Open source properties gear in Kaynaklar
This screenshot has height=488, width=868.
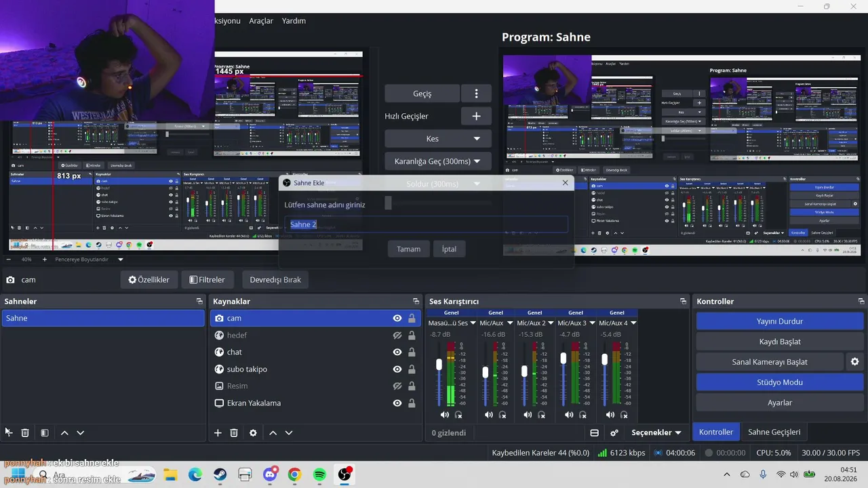[253, 432]
